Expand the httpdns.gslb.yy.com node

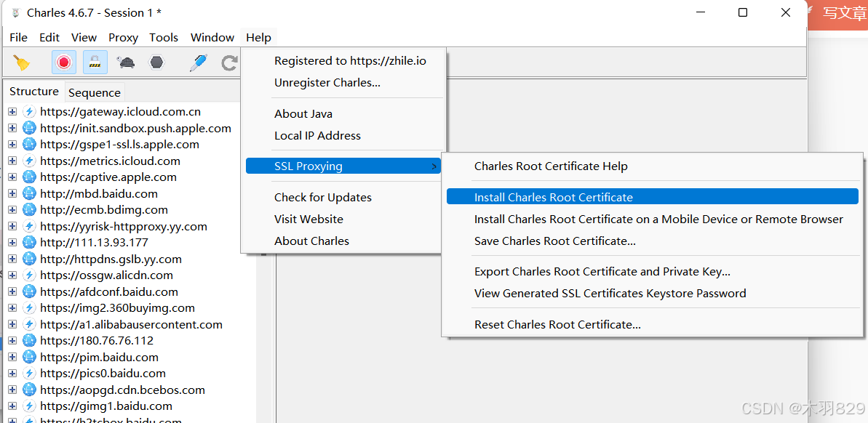12,259
